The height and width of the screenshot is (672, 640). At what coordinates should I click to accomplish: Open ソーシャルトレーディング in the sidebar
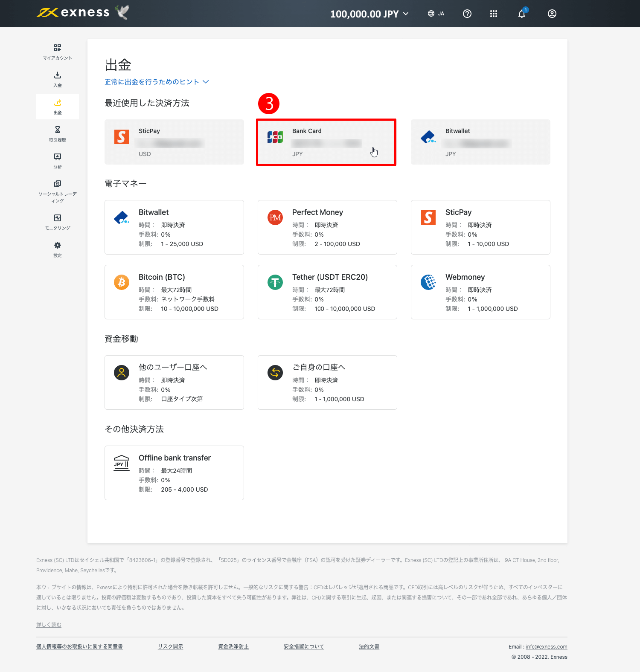click(58, 191)
